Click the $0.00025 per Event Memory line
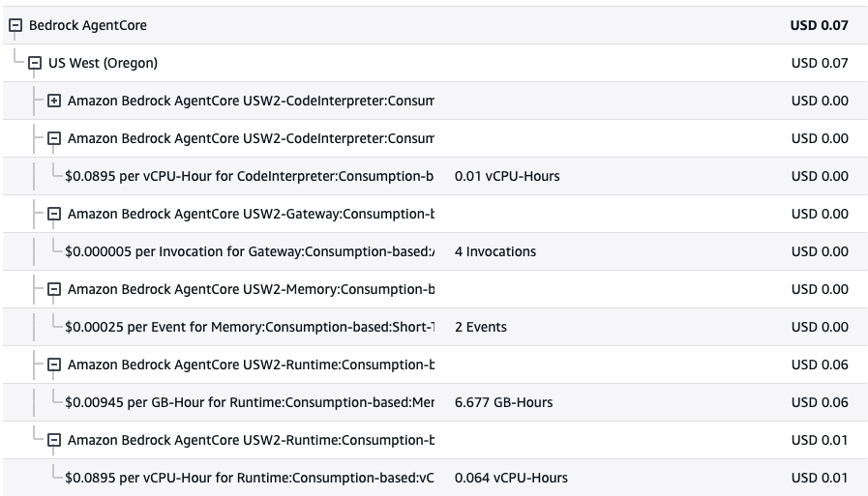Viewport: 868px width, 496px height. point(249,328)
